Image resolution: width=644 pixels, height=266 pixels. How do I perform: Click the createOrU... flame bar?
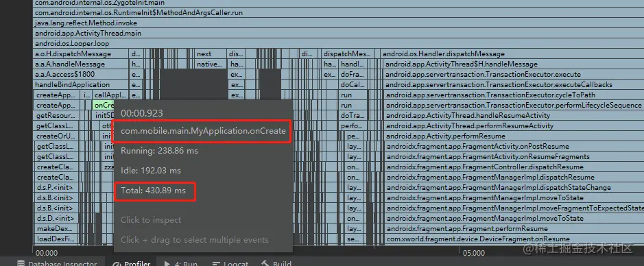coord(56,136)
